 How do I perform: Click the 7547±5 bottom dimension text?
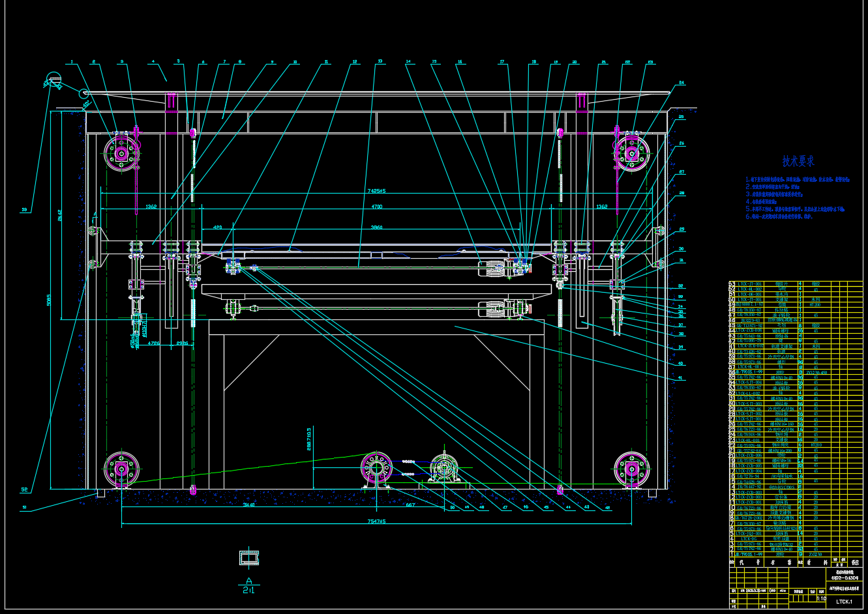pyautogui.click(x=378, y=521)
